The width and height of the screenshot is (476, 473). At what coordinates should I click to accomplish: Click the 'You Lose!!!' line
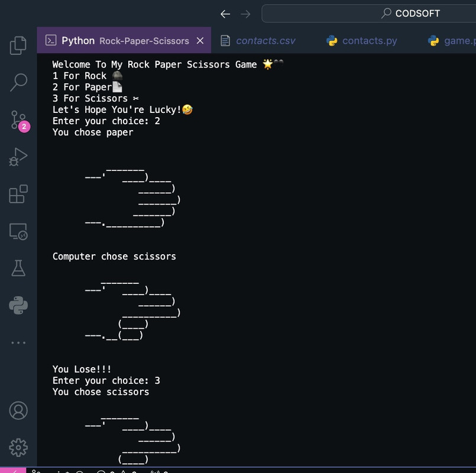(82, 369)
